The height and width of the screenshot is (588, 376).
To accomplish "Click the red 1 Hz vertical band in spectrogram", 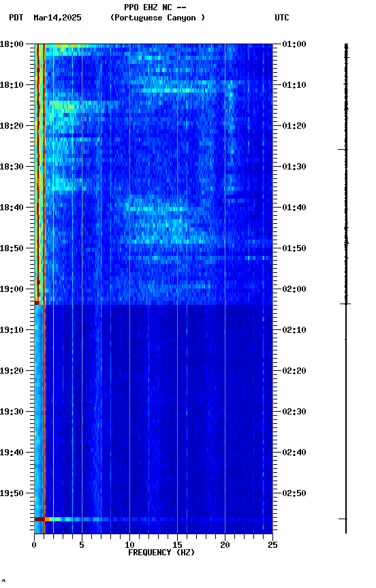I will tap(44, 289).
